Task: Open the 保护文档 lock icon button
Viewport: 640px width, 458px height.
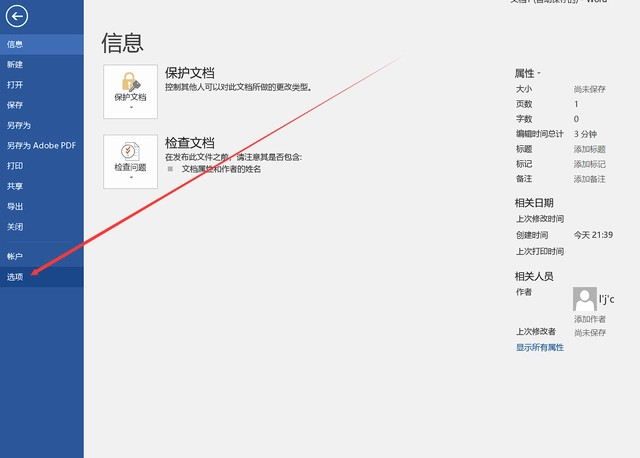Action: click(x=130, y=91)
